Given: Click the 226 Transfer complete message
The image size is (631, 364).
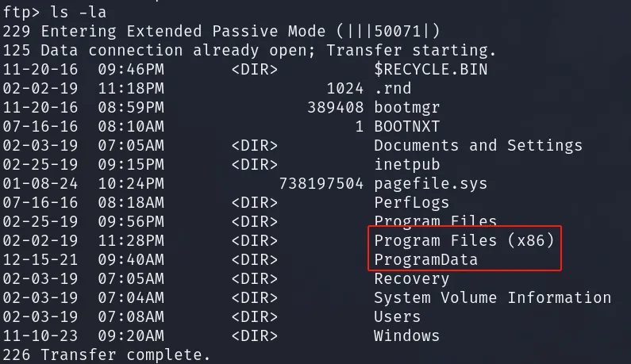Looking at the screenshot, I should [x=106, y=354].
